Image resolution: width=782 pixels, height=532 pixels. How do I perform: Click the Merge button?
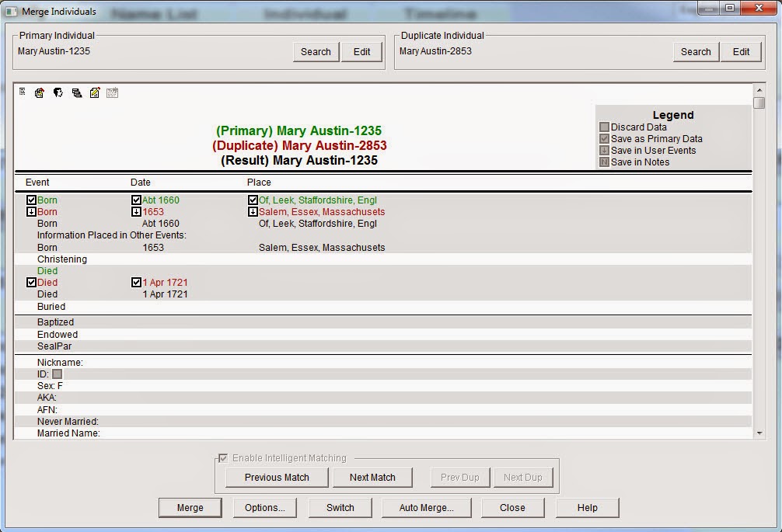[x=190, y=508]
